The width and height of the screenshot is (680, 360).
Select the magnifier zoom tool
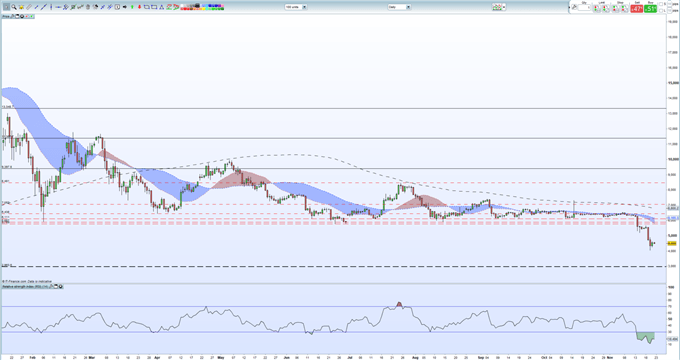(14, 7)
